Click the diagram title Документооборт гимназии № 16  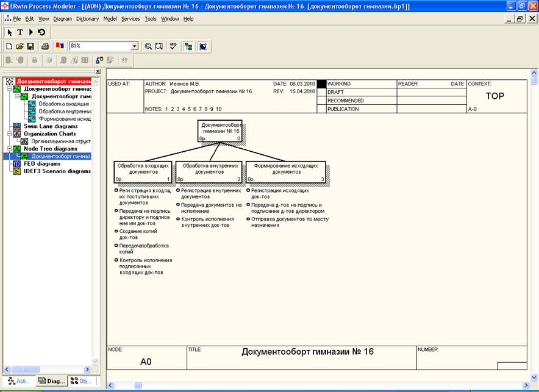[307, 352]
